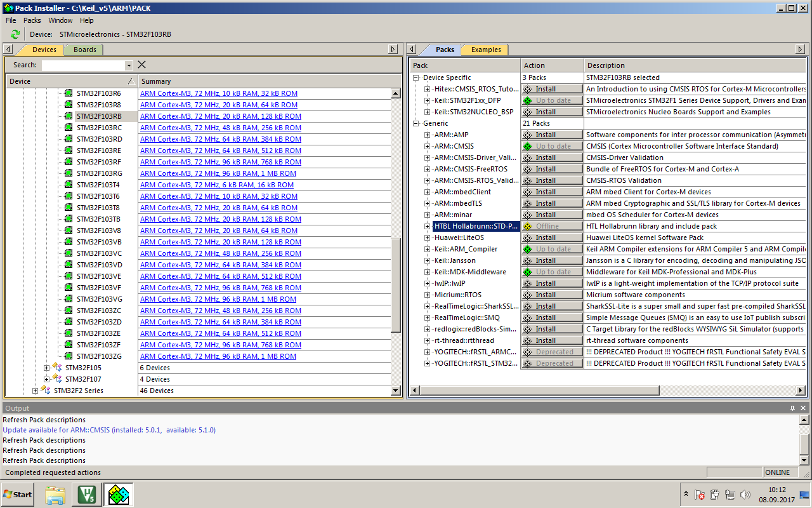
Task: Click the volume icon in system tray
Action: click(745, 495)
